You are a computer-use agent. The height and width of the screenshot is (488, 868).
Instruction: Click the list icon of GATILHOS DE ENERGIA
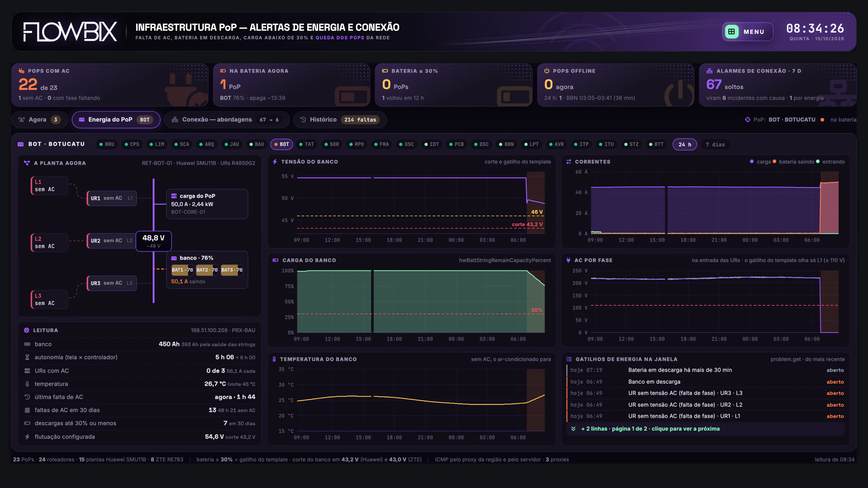coord(569,359)
